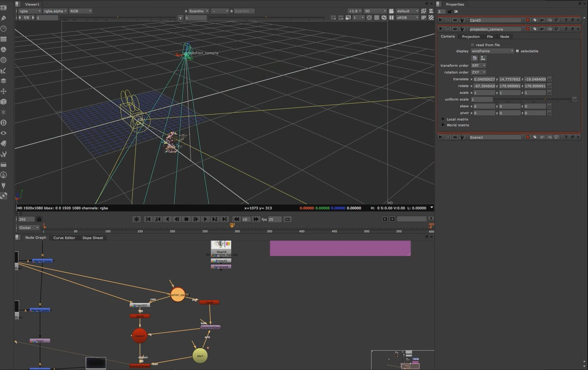Open the wireframe display dropdown
588x370 pixels.
[492, 51]
